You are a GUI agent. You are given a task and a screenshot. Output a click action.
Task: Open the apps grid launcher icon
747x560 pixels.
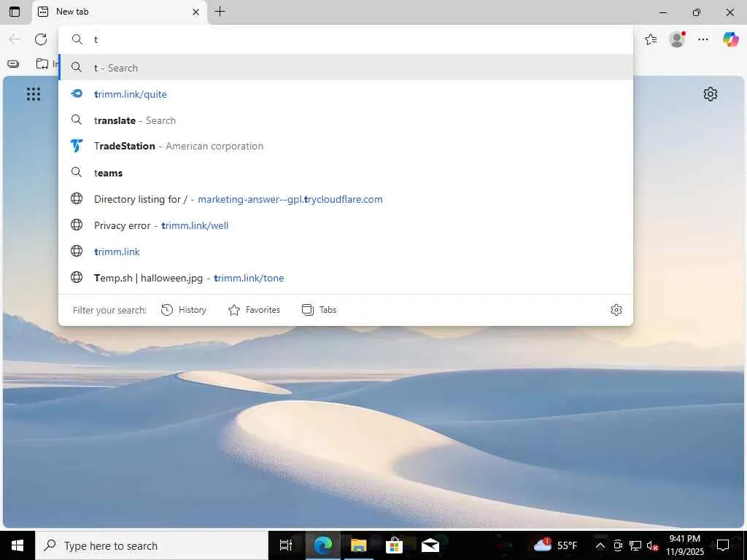(34, 94)
